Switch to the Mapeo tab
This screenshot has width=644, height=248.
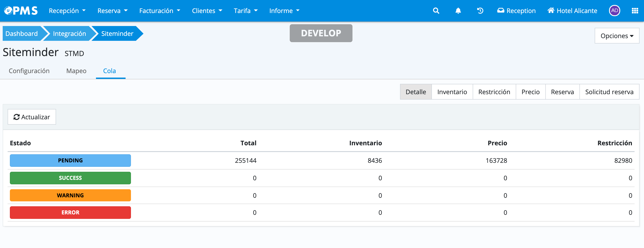[x=76, y=71]
